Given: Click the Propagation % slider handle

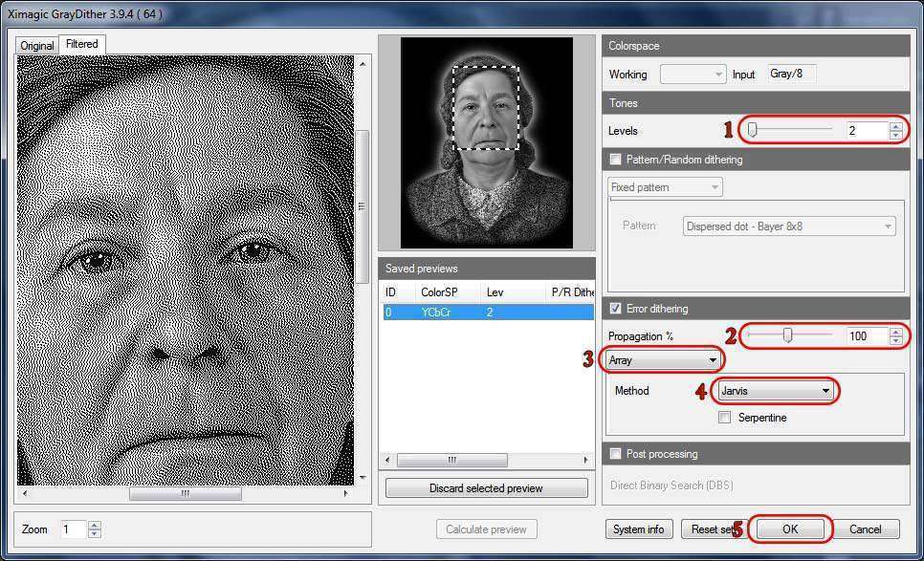Looking at the screenshot, I should coord(788,335).
